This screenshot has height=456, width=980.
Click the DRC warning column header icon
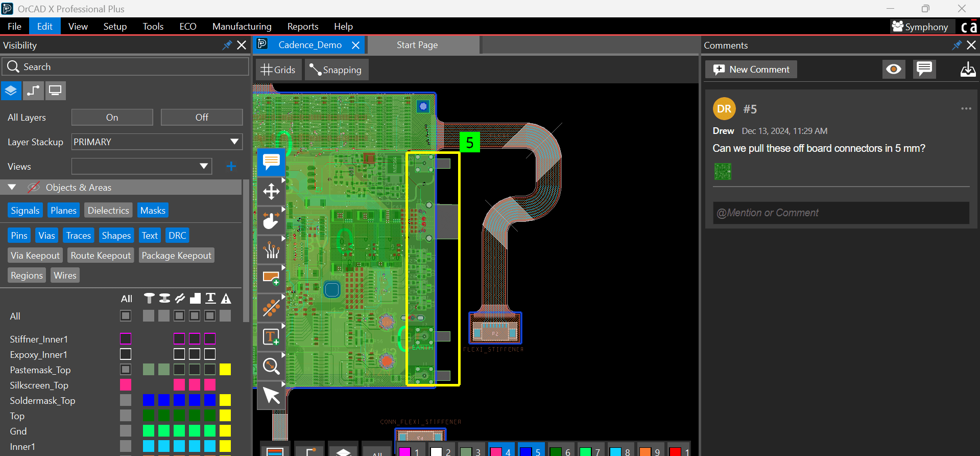pos(226,299)
